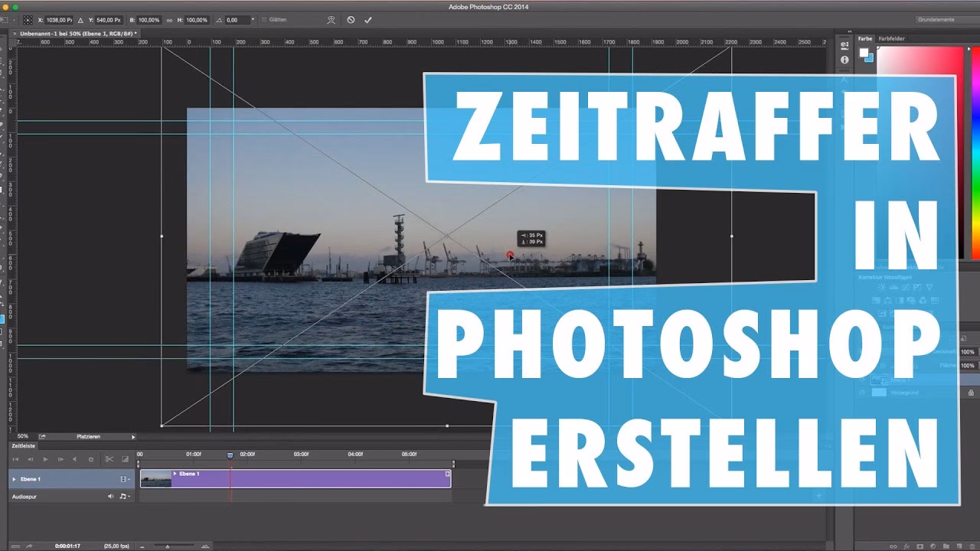Screen dimensions: 980x551
Task: Open the Ebene 1 filmstrip media dropdown
Action: tap(125, 479)
